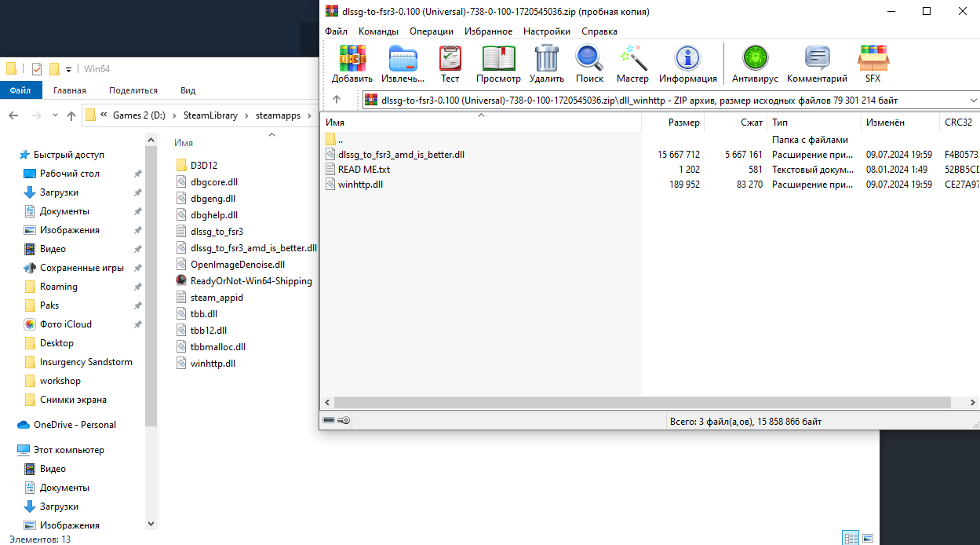This screenshot has width=980, height=545.
Task: Select dlssg_to_fsr3_amd_is_better.dll in WinRAR archive
Action: pos(401,155)
